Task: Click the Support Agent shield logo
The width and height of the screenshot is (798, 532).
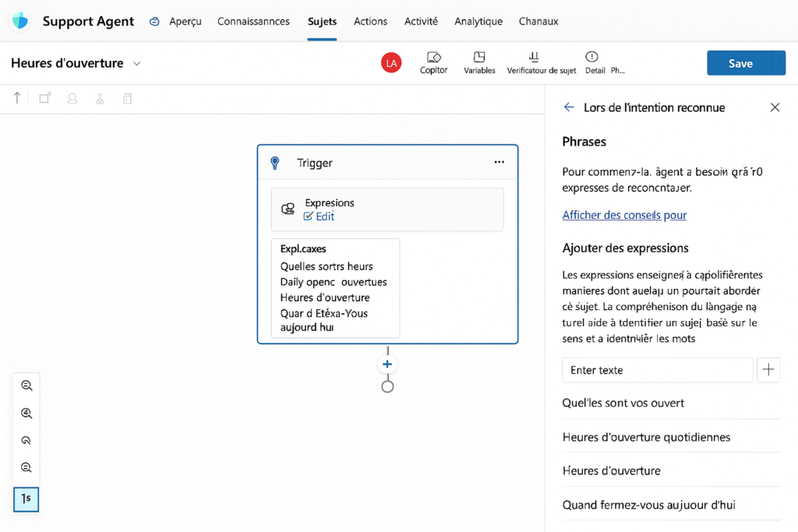Action: (x=20, y=21)
